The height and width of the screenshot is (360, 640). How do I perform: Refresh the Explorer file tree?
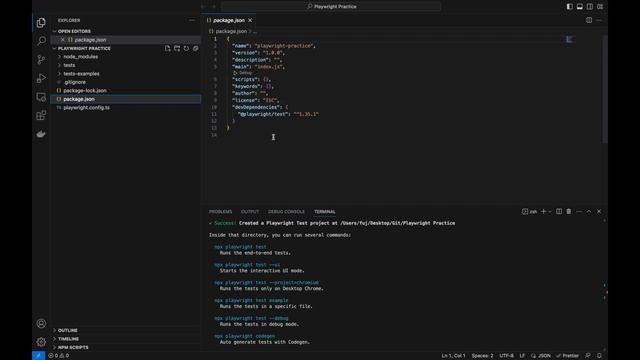186,48
